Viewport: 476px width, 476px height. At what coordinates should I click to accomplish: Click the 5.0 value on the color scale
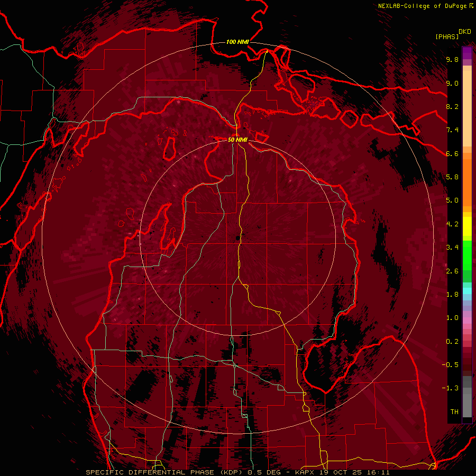click(452, 200)
